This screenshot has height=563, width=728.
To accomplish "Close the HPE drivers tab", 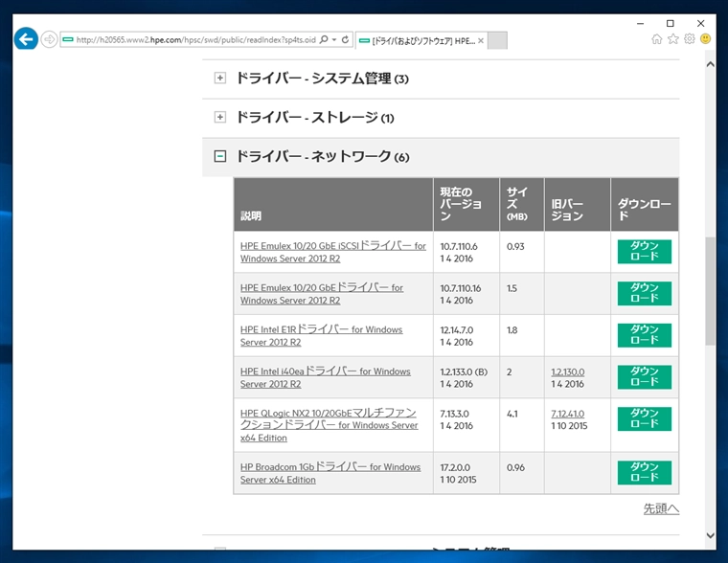I will 481,41.
